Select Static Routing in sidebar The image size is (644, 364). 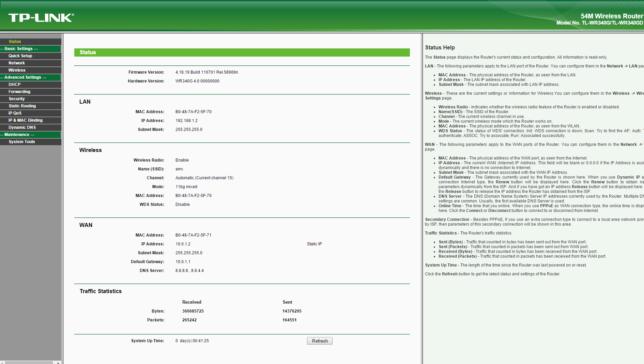pos(22,106)
